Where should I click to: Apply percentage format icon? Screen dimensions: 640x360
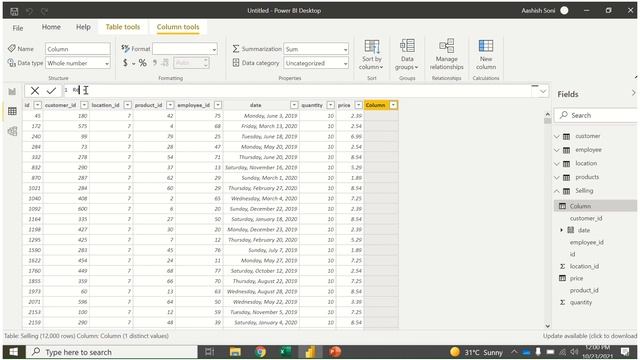(x=142, y=63)
